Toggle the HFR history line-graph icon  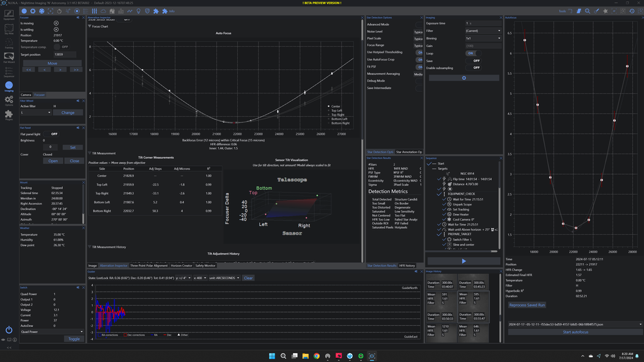coord(130,11)
